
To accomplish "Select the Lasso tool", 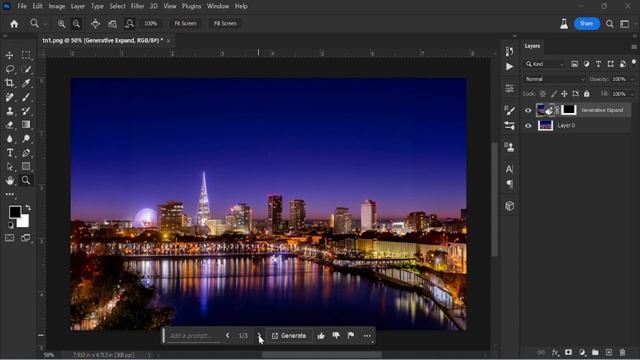I will 10,69.
